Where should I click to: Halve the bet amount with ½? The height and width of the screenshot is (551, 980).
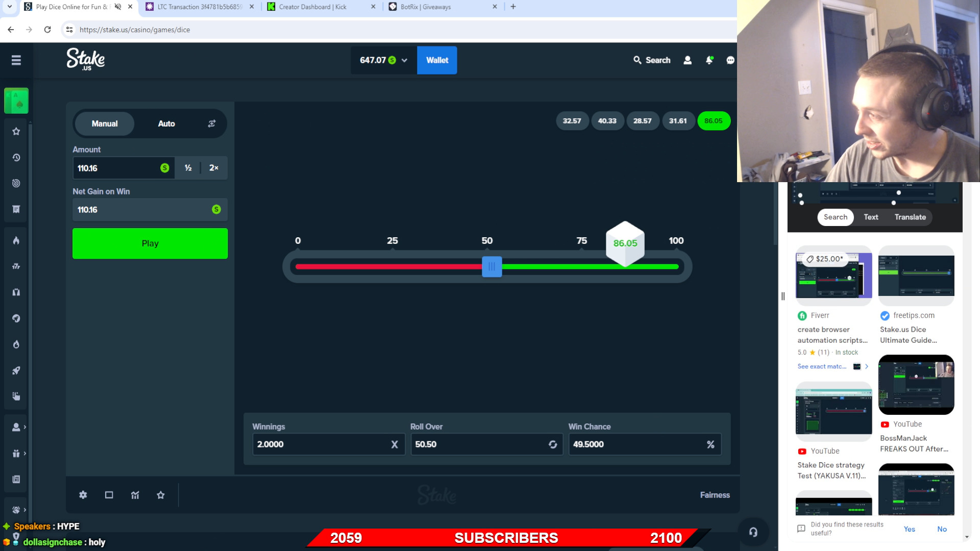(188, 168)
